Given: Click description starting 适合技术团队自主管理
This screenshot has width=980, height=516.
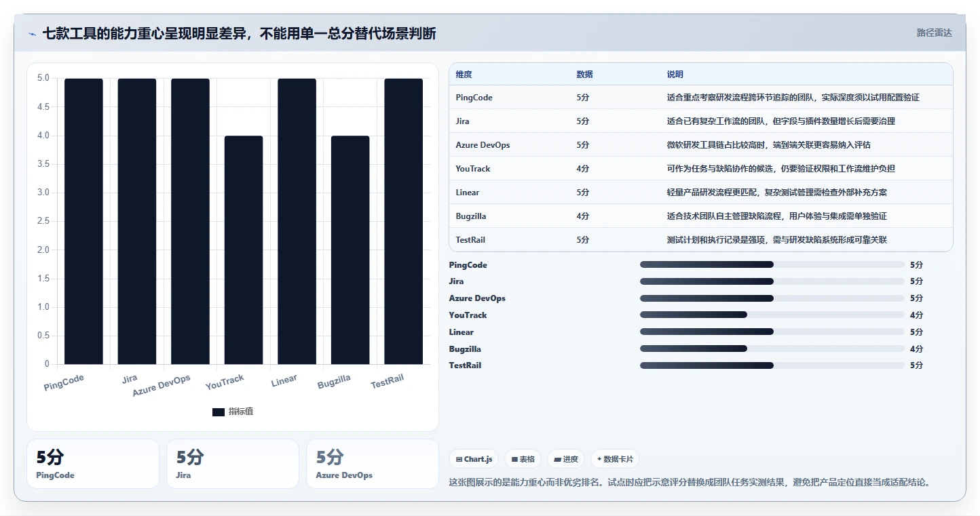Looking at the screenshot, I should 777,216.
